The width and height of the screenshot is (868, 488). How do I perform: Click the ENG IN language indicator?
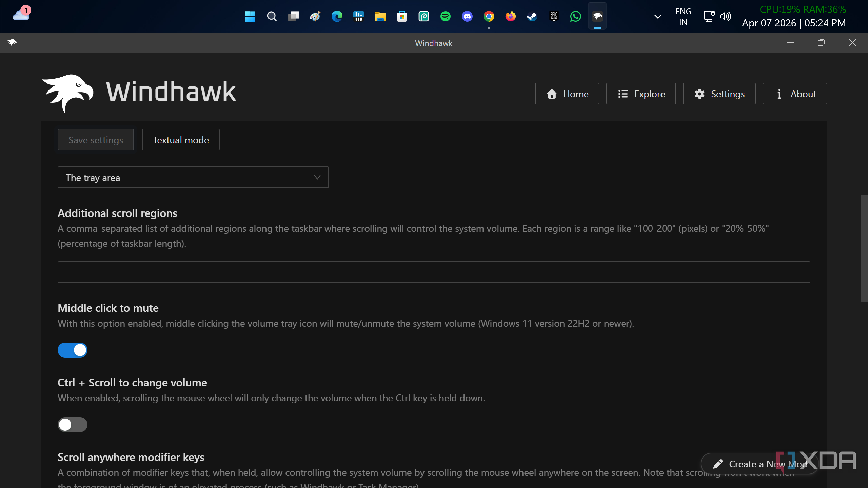(683, 17)
